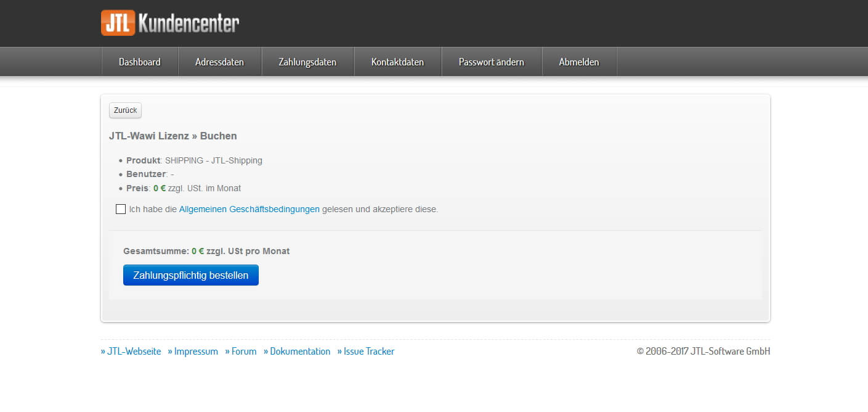Go to the Forum footer link
The width and height of the screenshot is (868, 412).
[241, 352]
